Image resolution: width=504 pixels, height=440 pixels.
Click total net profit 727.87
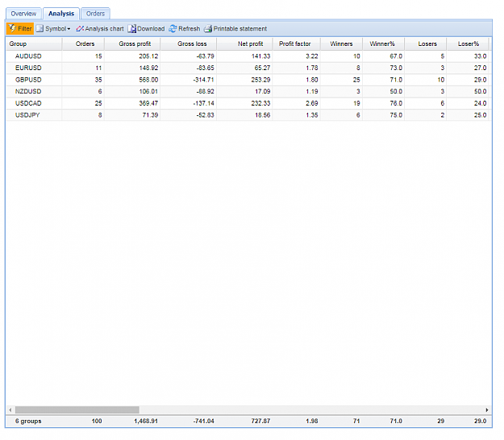pos(260,421)
